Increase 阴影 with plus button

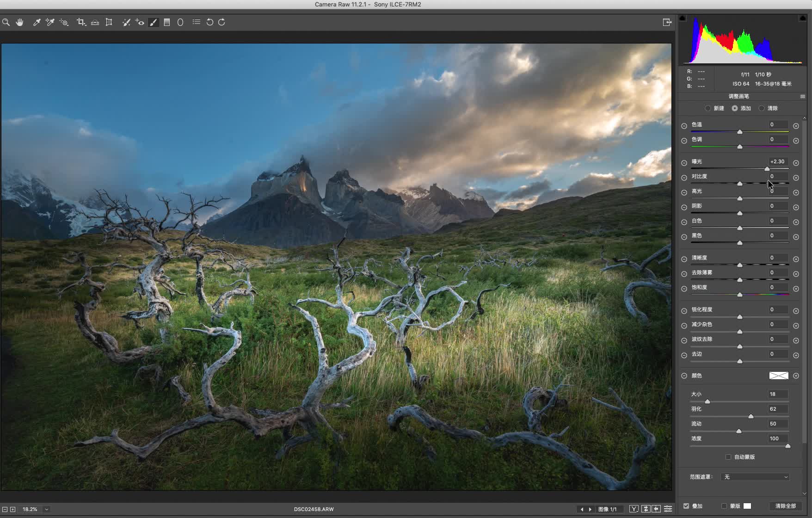coord(796,207)
